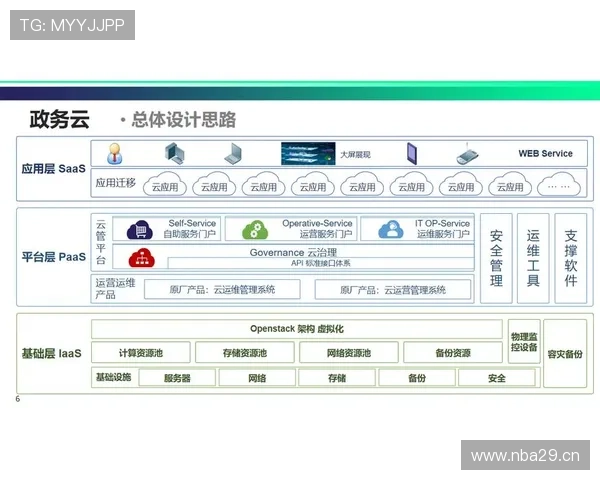Click the shopping cart cloud icon
600x480 pixels.
coord(140,230)
